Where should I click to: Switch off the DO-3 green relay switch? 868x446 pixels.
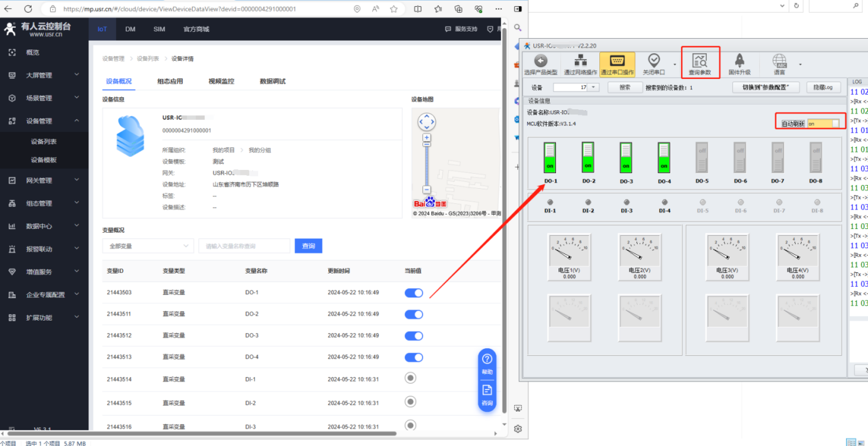[x=626, y=157]
